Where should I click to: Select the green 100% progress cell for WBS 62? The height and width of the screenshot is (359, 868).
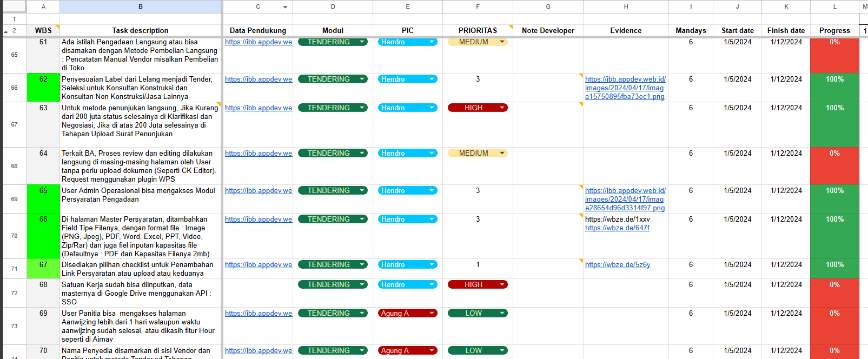[x=834, y=88]
